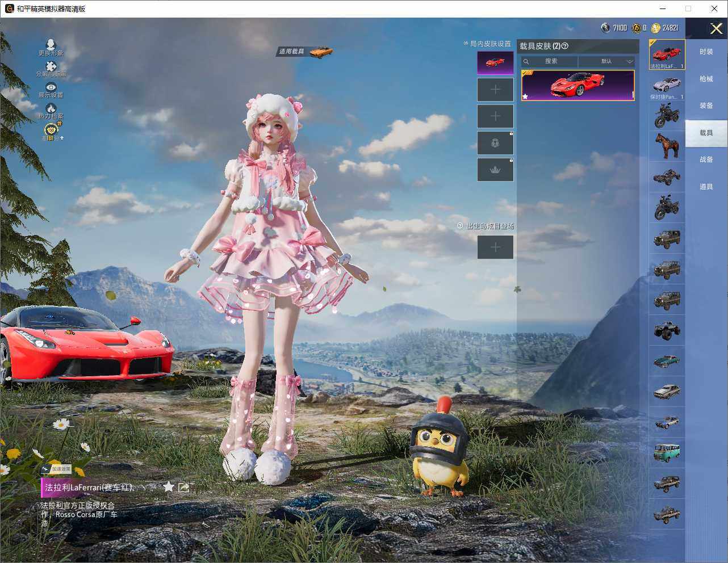Click the 更换形象 change avatar icon

tap(51, 45)
